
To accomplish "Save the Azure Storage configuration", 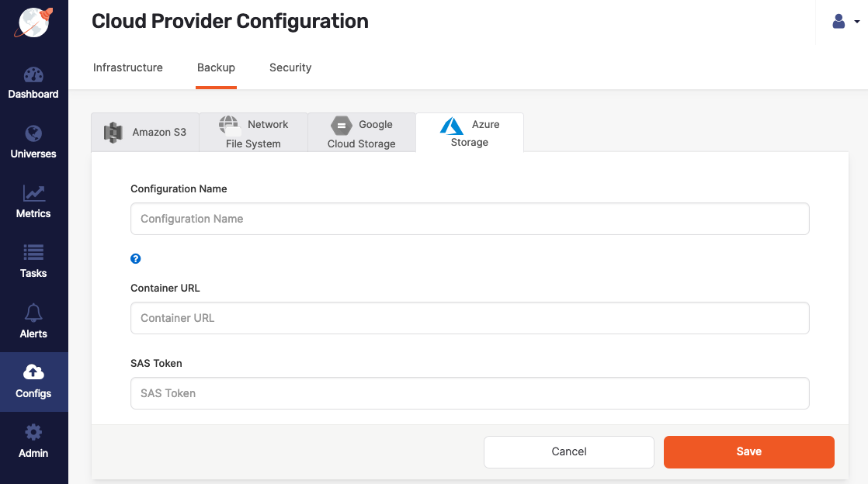I will click(748, 451).
